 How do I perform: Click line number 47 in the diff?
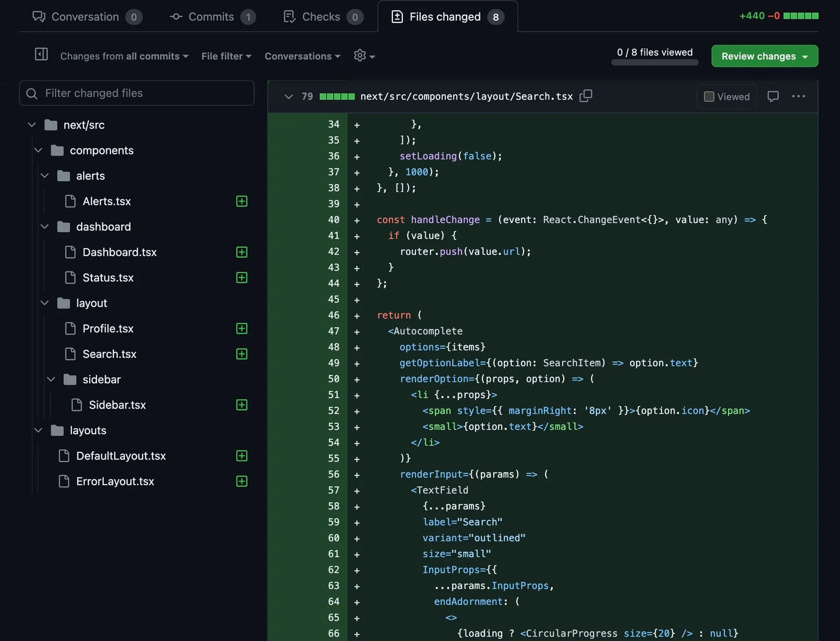coord(333,331)
